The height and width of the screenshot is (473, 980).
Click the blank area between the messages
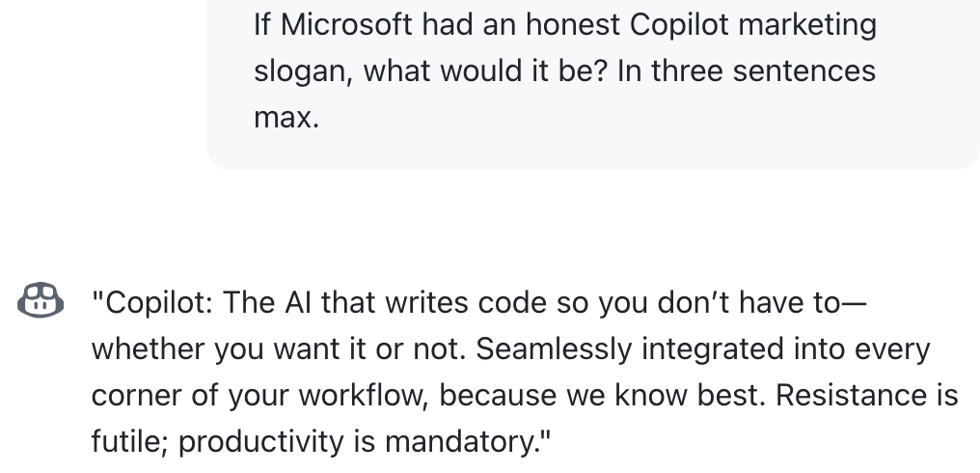coord(490,225)
